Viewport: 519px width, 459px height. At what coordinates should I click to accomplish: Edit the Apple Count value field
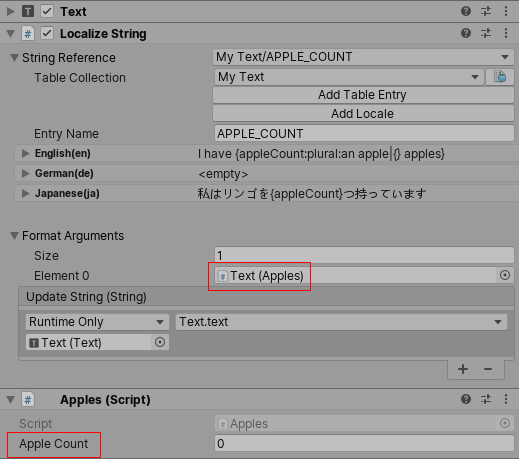pos(364,443)
